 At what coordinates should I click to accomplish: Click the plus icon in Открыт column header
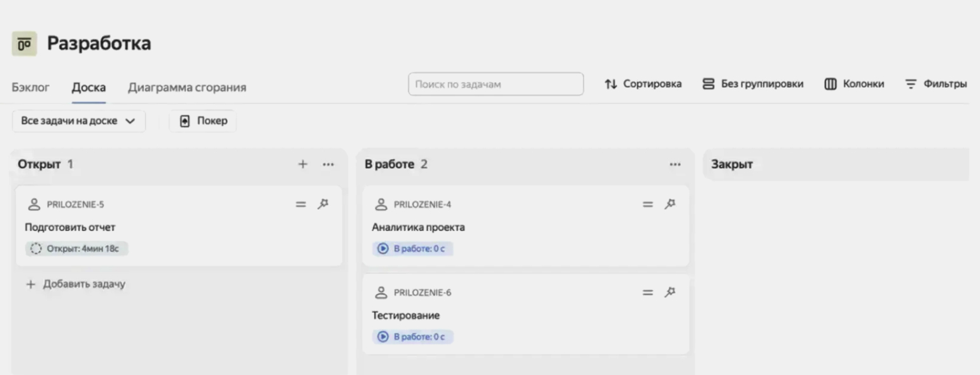(x=302, y=164)
